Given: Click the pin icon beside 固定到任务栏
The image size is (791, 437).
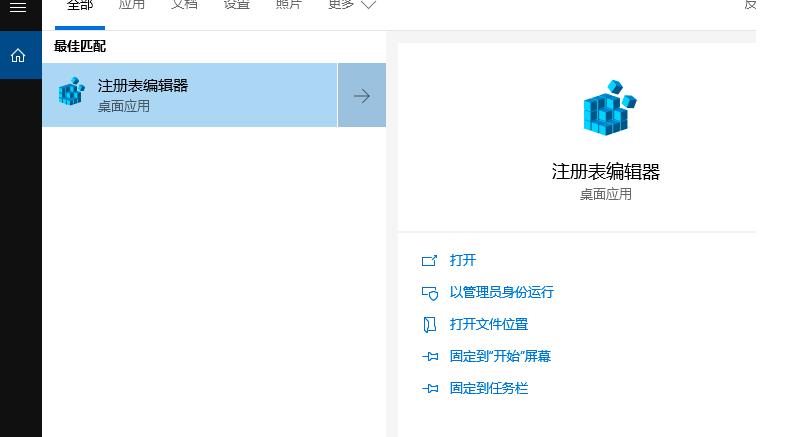Looking at the screenshot, I should click(x=430, y=389).
